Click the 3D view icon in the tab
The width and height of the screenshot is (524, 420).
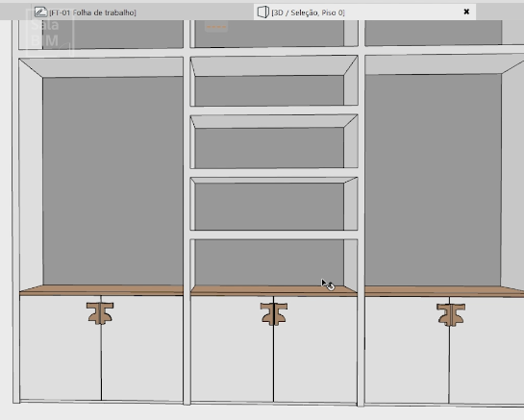[x=263, y=12]
